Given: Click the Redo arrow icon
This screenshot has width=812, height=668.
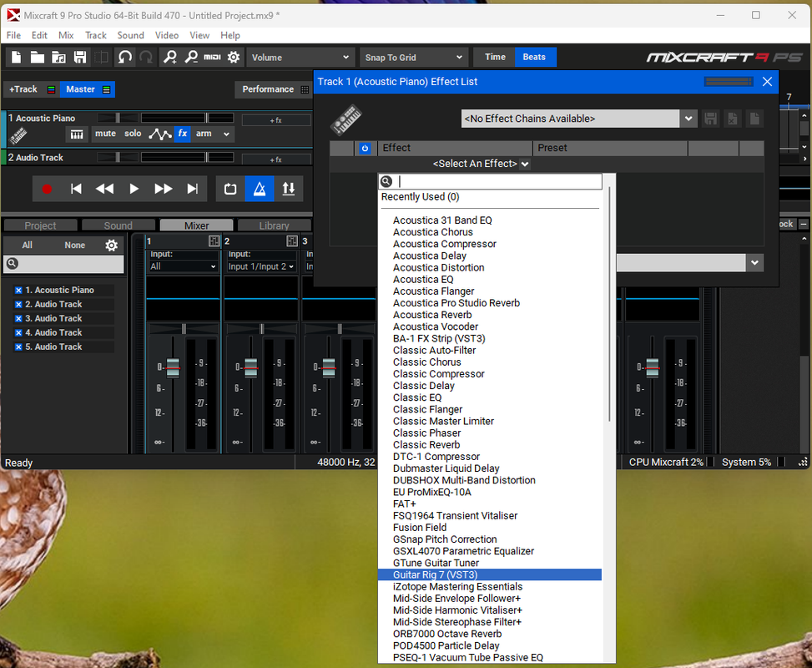Looking at the screenshot, I should [x=147, y=57].
